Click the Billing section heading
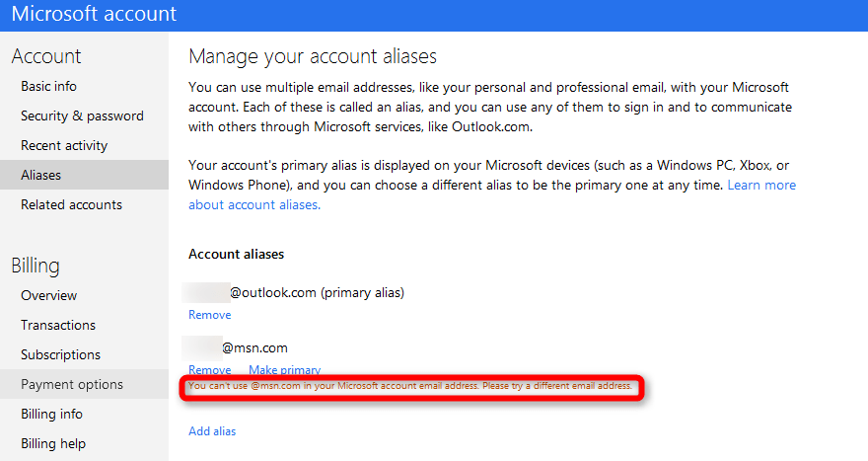 pos(36,266)
